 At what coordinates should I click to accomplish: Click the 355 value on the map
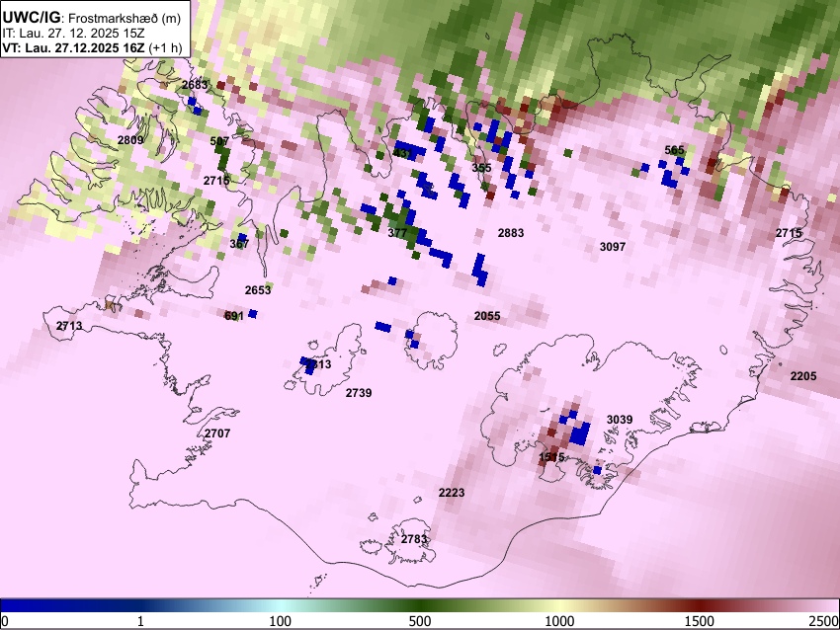pyautogui.click(x=481, y=168)
